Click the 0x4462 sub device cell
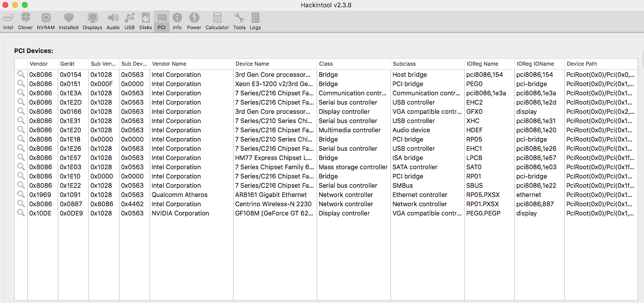Screen dimensions: 644x303 [x=133, y=204]
